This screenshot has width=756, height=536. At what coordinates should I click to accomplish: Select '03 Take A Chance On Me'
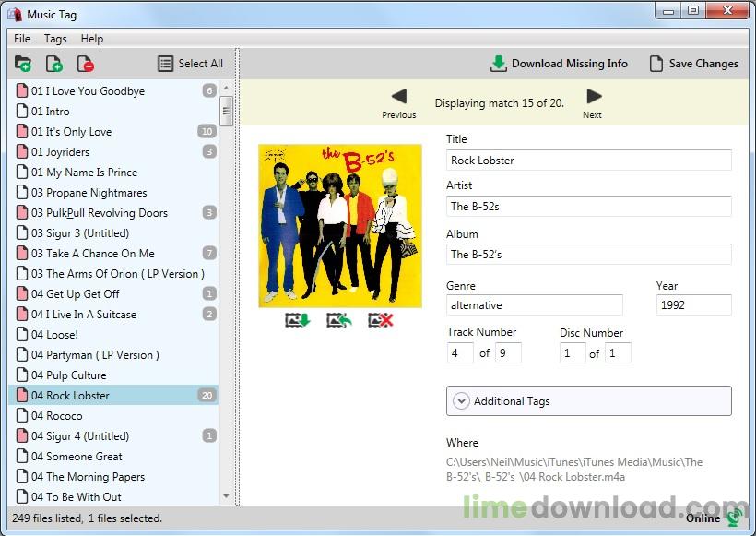click(x=113, y=253)
